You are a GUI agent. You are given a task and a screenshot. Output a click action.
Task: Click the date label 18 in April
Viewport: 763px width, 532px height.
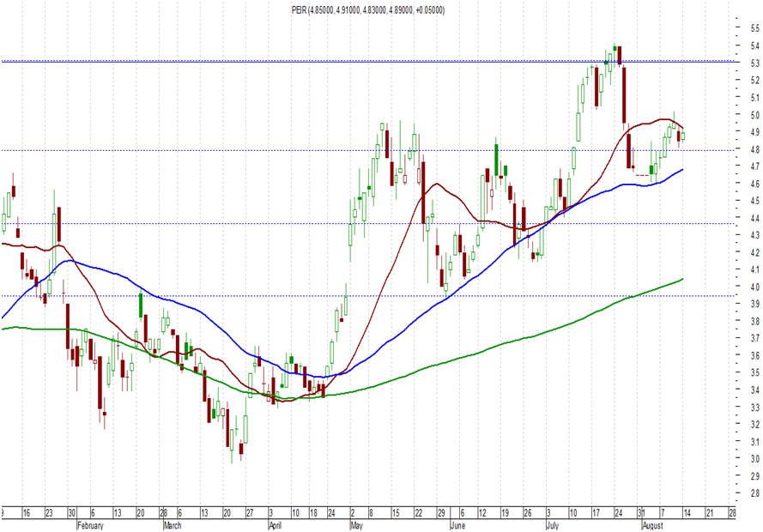click(314, 513)
